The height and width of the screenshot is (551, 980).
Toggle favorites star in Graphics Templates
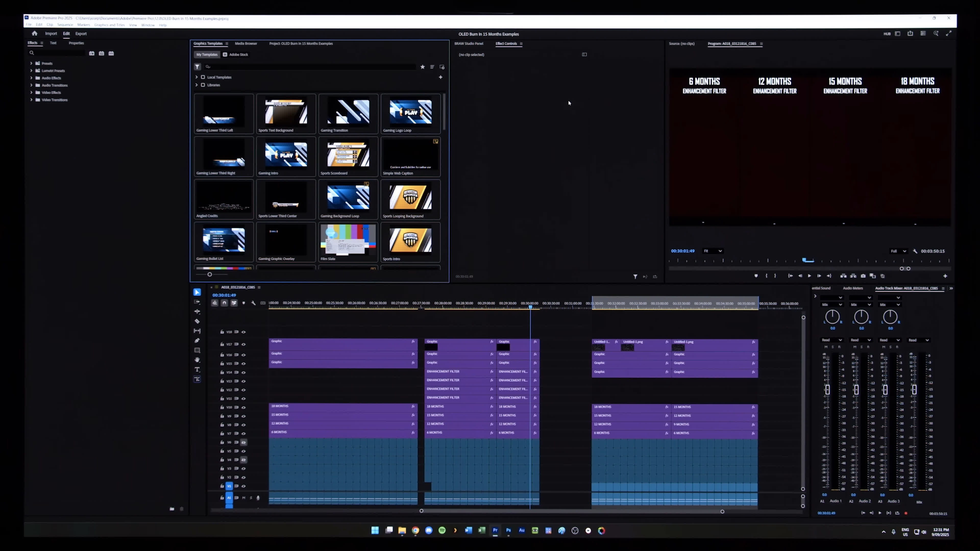coord(422,67)
